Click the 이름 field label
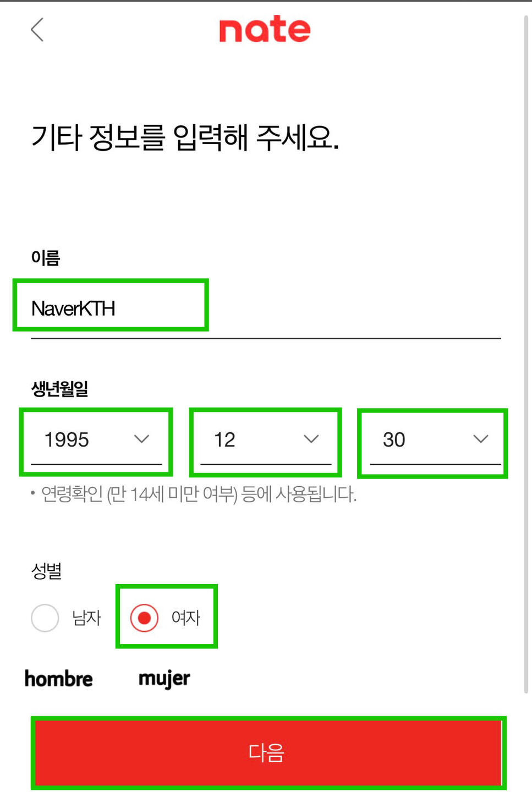Viewport: 532px width, 792px height. coord(45,257)
